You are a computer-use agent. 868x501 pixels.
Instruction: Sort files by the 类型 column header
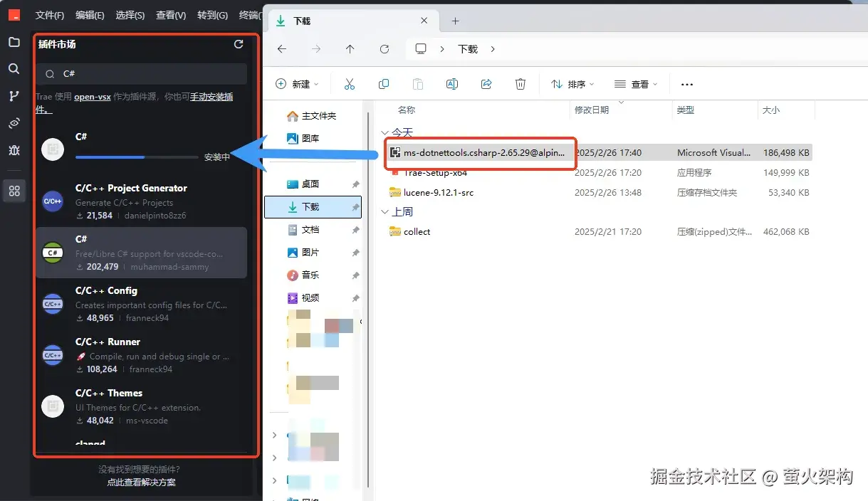(x=685, y=110)
